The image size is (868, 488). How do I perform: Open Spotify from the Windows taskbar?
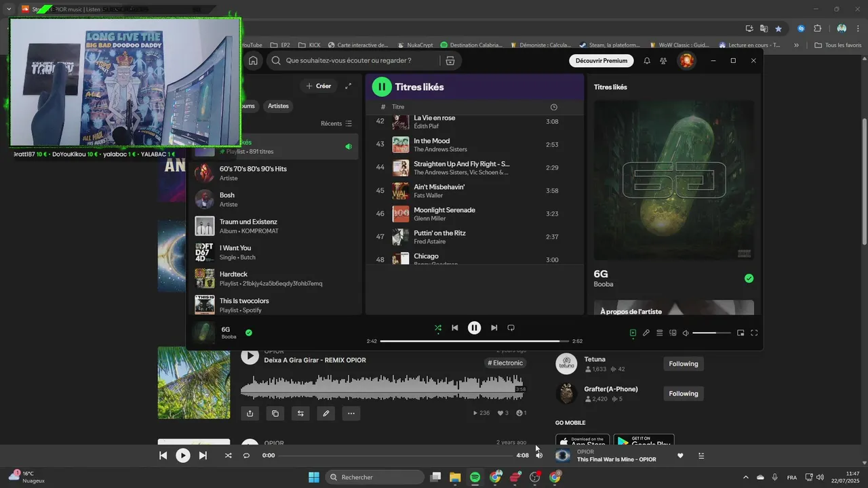475,477
